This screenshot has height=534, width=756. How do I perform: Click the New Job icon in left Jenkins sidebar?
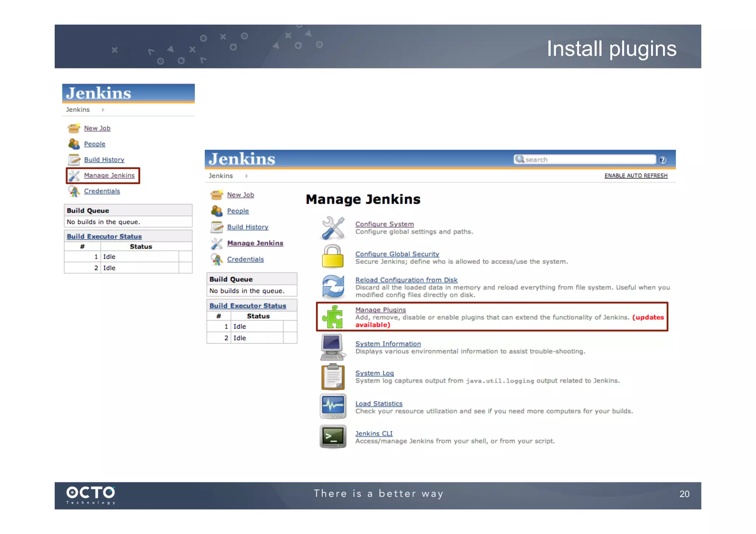pyautogui.click(x=74, y=128)
